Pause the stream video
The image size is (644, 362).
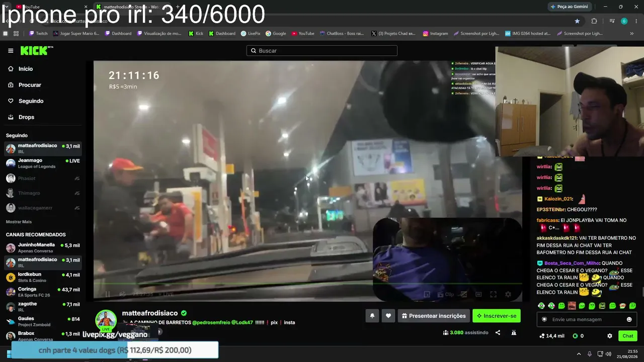pos(107,295)
